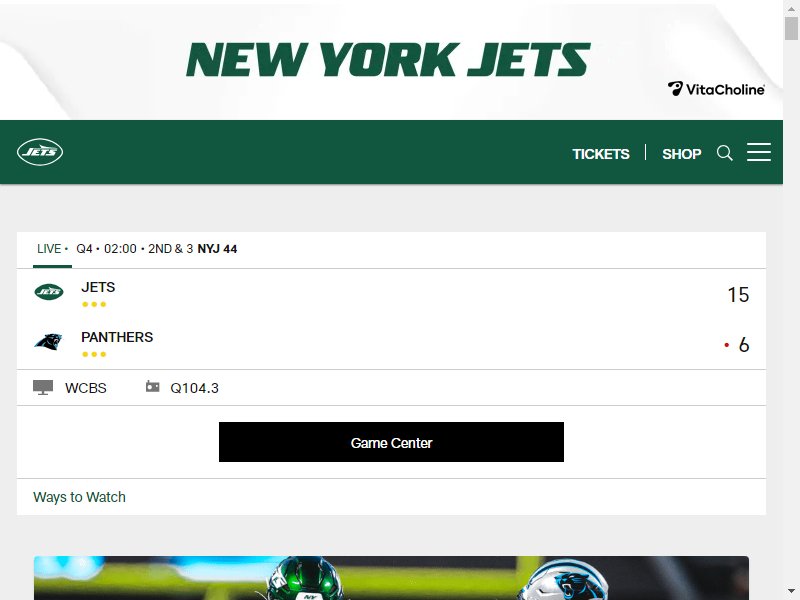Viewport: 800px width, 600px height.
Task: Click the vertical scrollbar thumb
Action: (x=791, y=28)
